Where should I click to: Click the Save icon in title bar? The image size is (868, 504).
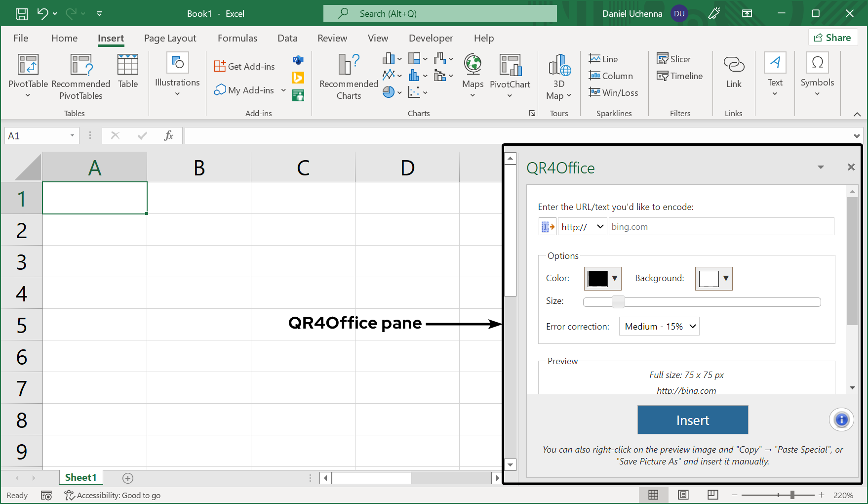coord(22,14)
